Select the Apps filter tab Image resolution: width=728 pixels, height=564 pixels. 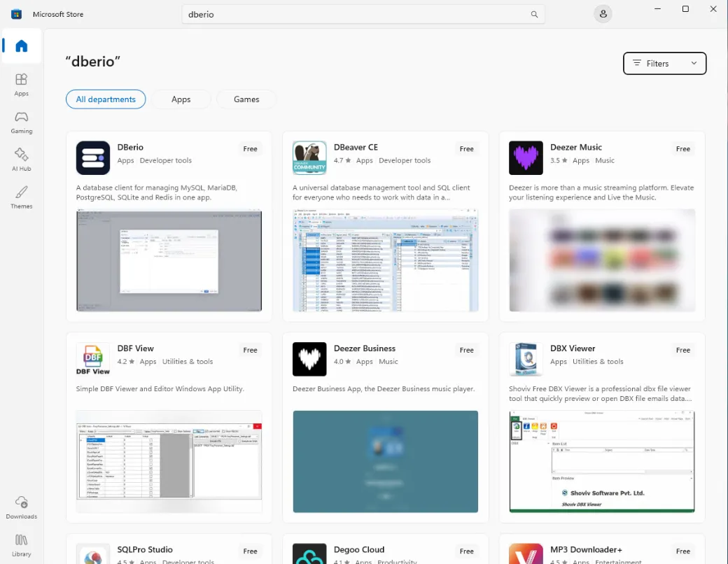coord(181,99)
